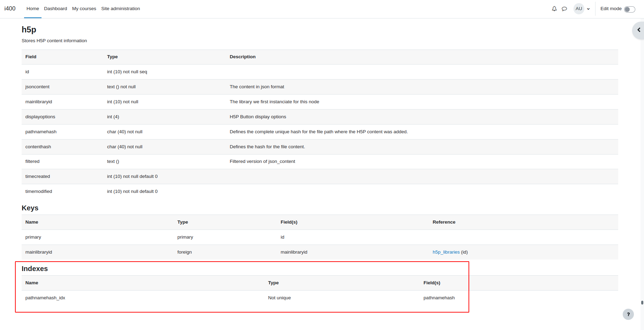The height and width of the screenshot is (330, 644).
Task: Click the i400 site logo text
Action: pos(10,8)
